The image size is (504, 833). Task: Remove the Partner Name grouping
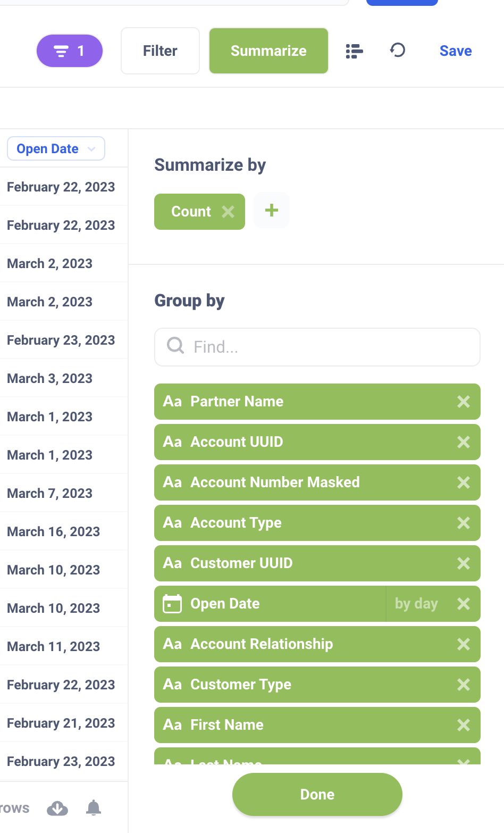(464, 402)
